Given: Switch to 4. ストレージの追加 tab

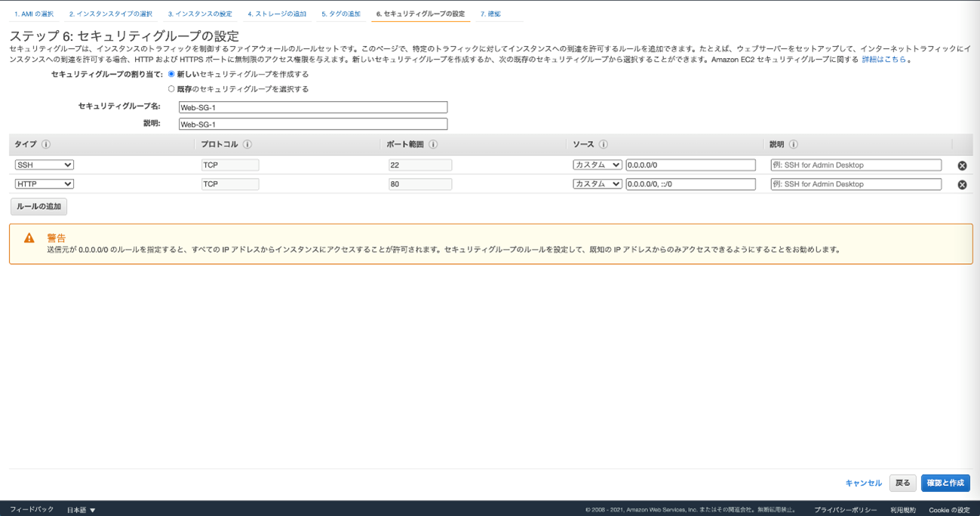Looking at the screenshot, I should (277, 14).
